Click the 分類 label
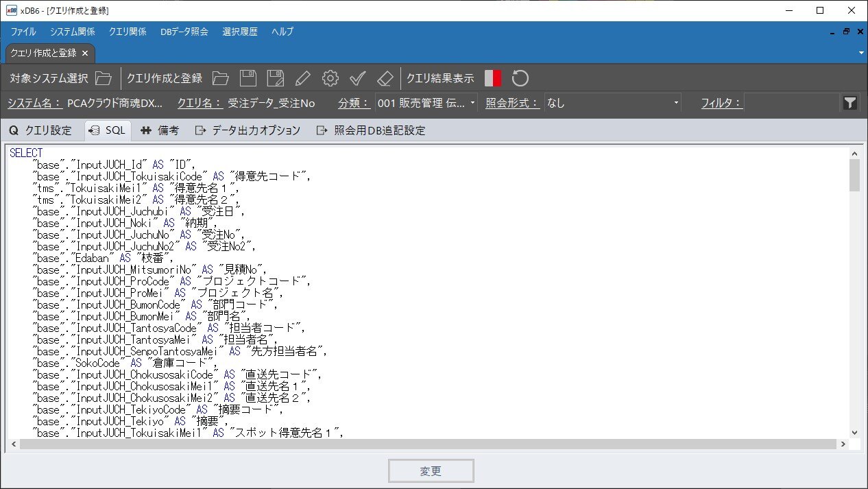 [x=354, y=103]
